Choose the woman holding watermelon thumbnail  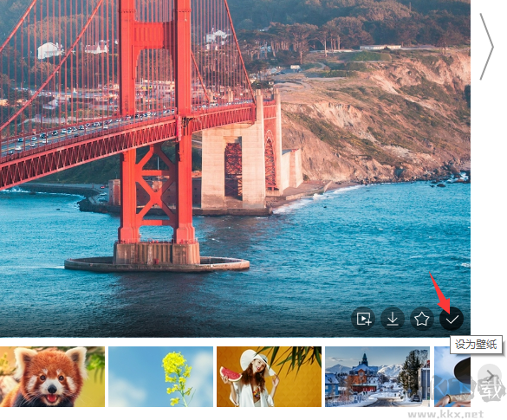(x=269, y=377)
